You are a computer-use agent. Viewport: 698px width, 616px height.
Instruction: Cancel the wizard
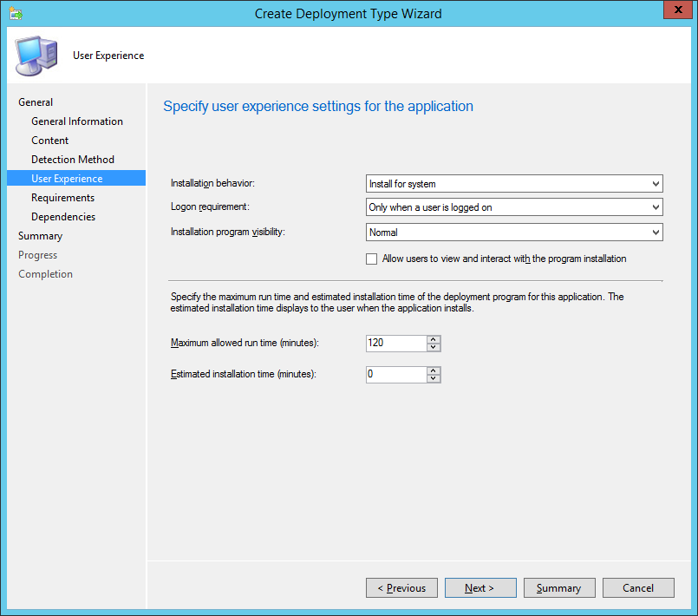click(x=638, y=588)
